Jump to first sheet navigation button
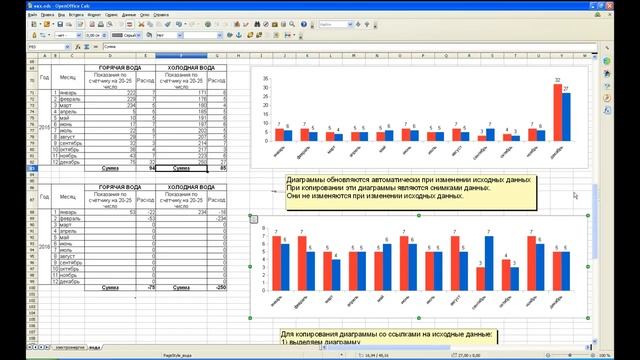Image resolution: width=640 pixels, height=360 pixels. [29, 347]
